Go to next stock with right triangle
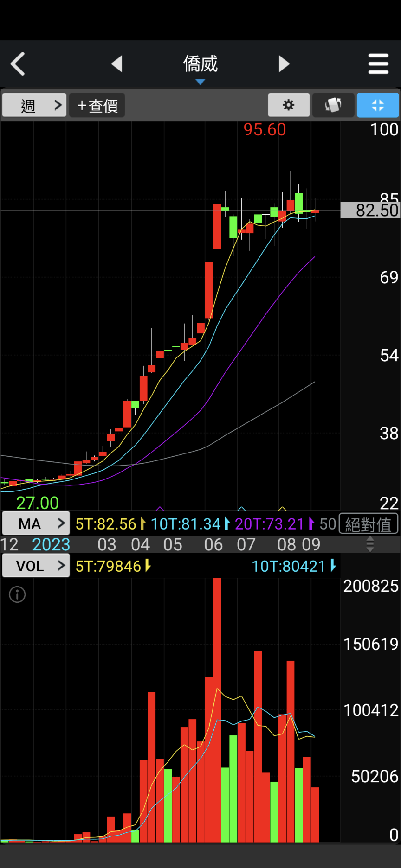This screenshot has height=868, width=401. tap(284, 64)
